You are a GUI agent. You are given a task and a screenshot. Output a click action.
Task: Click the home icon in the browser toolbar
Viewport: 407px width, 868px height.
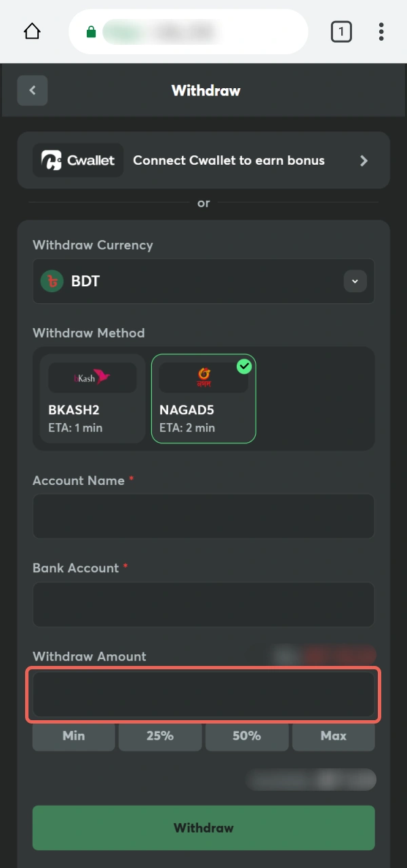pyautogui.click(x=31, y=31)
